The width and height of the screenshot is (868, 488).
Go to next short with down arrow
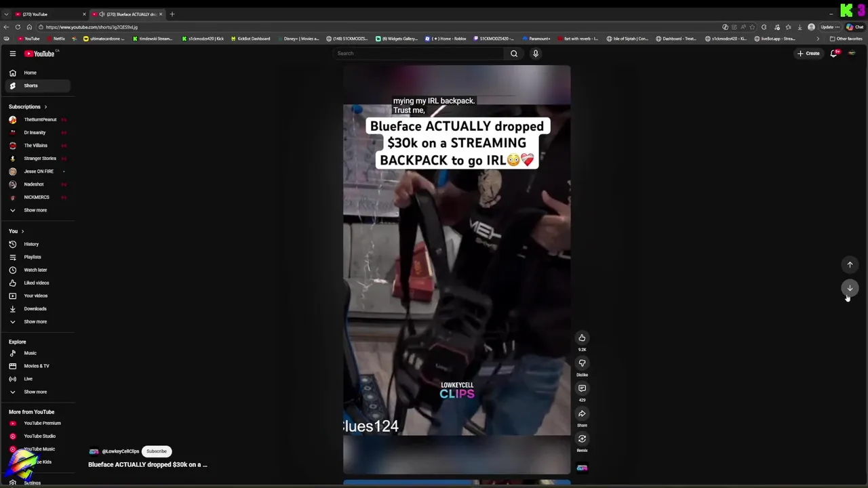[x=850, y=288]
